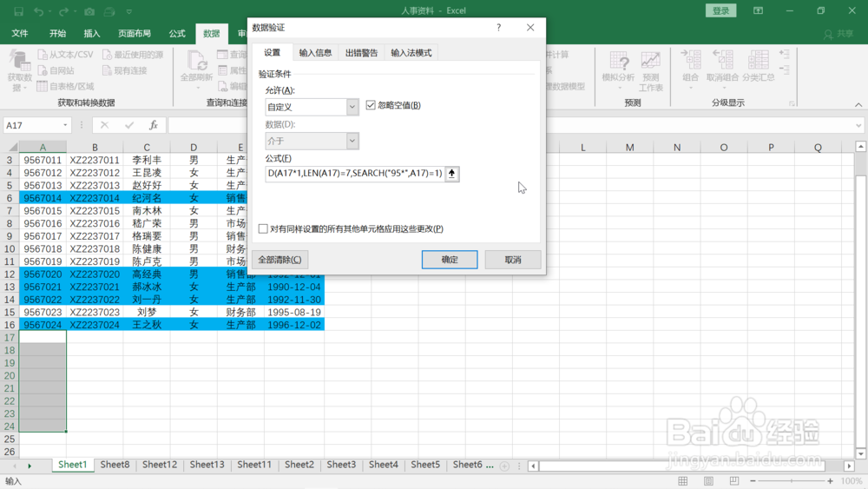Click column header L
The width and height of the screenshot is (868, 489).
pos(583,148)
